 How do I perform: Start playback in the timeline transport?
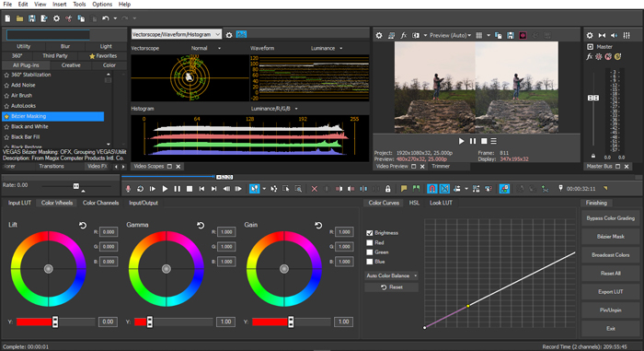tap(165, 189)
